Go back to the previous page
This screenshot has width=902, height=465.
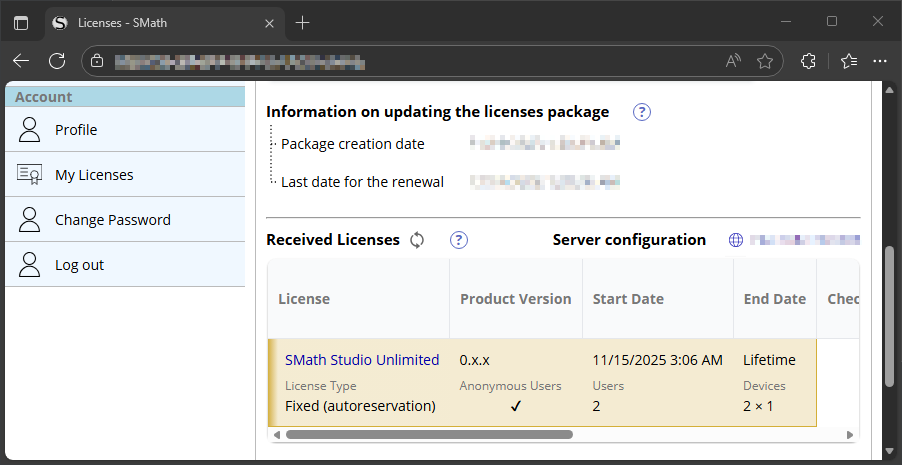click(21, 60)
